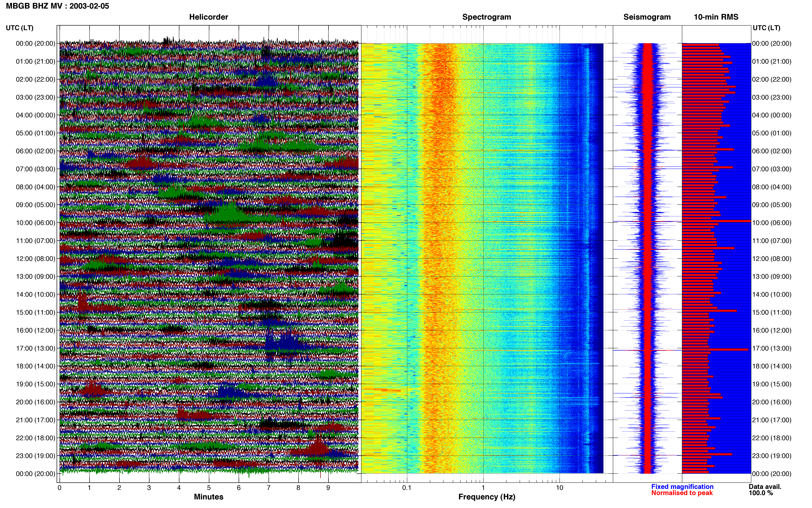Screen dimensions: 812x508
Task: Click left time label '21:00 (17:00)'
Action: (36, 420)
